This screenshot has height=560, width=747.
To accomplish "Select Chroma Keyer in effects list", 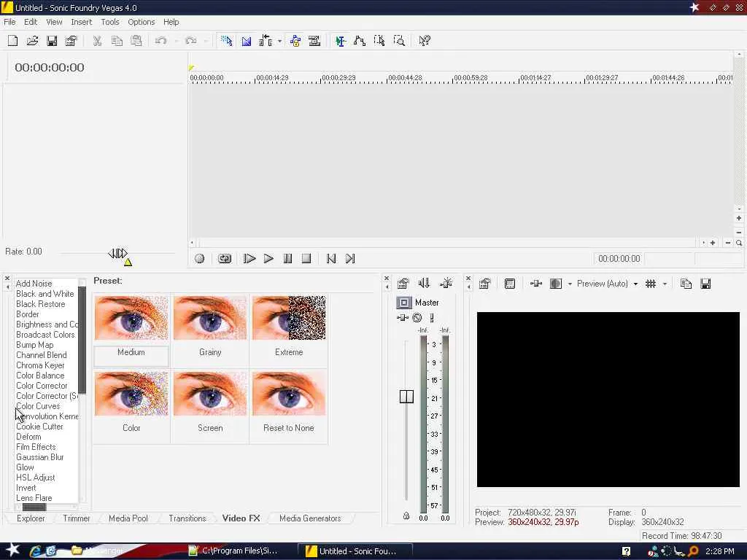I will pyautogui.click(x=40, y=365).
